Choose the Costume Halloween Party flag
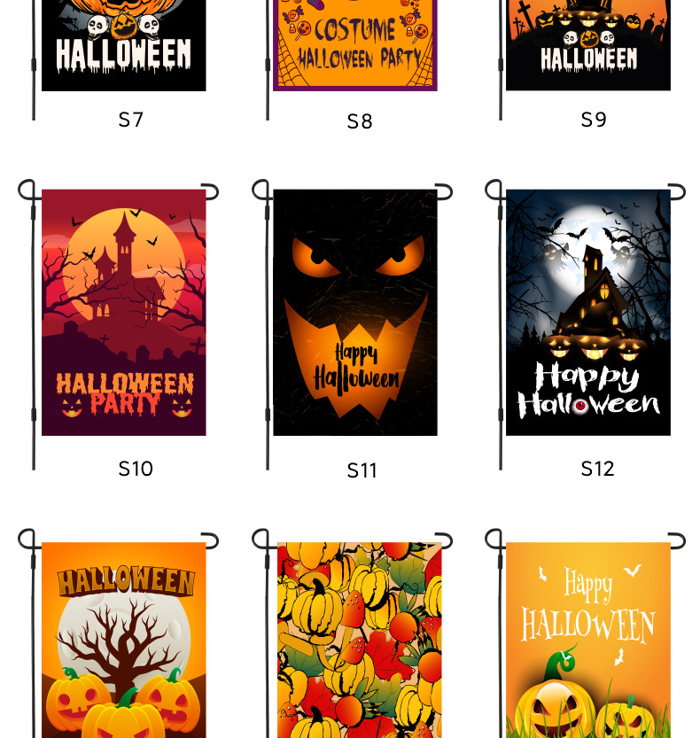 pos(355,45)
